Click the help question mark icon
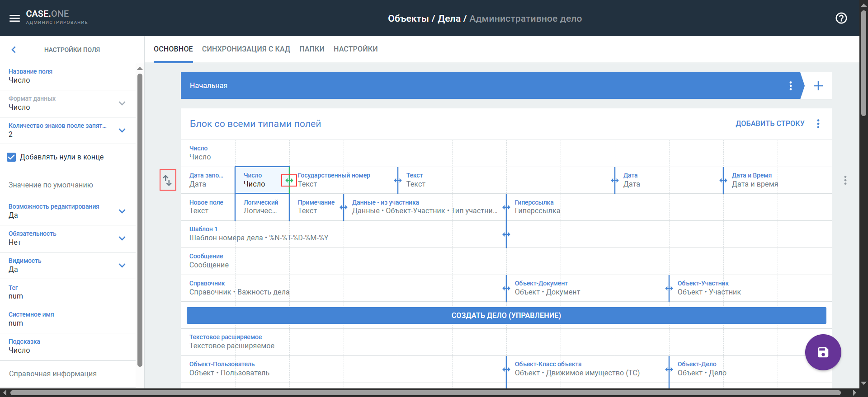Image resolution: width=868 pixels, height=397 pixels. [841, 18]
